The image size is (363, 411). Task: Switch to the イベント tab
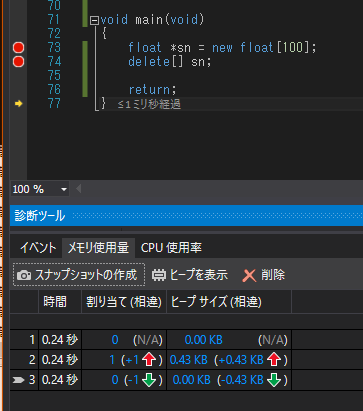pos(38,248)
